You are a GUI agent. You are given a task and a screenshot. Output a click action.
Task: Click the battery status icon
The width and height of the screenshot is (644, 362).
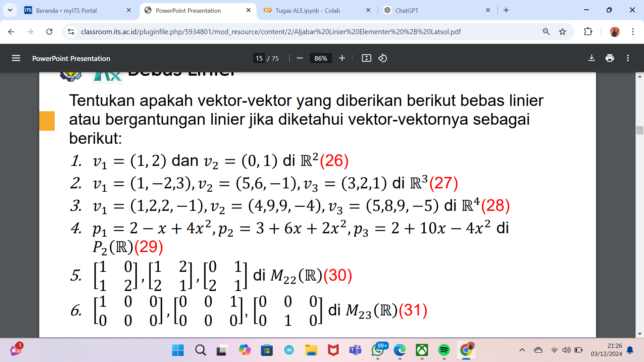coord(579,350)
